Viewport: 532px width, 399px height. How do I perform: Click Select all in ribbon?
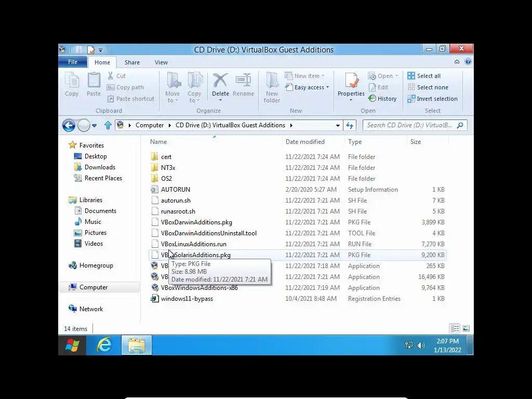[x=424, y=76]
